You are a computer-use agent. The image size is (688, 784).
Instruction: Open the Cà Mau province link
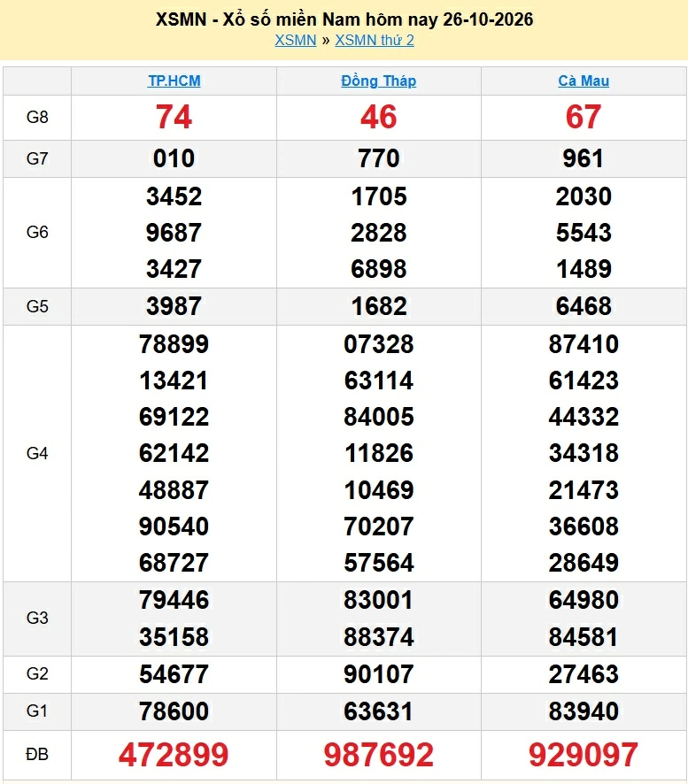[584, 81]
